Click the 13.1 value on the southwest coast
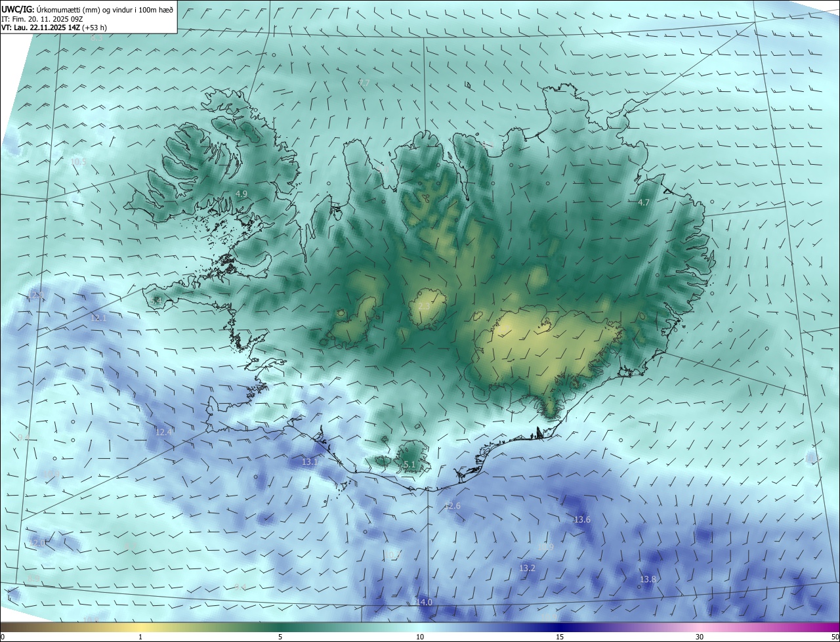Screen dimensions: 840x642 (310, 462)
